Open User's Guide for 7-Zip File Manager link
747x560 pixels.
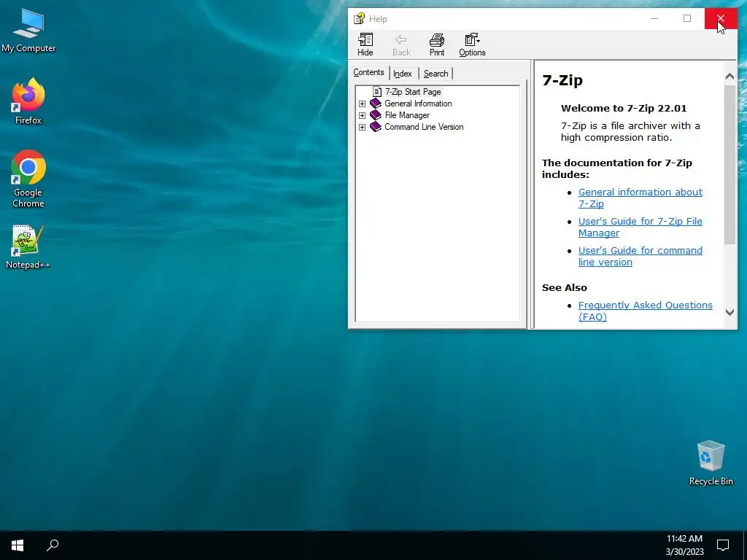click(x=640, y=227)
